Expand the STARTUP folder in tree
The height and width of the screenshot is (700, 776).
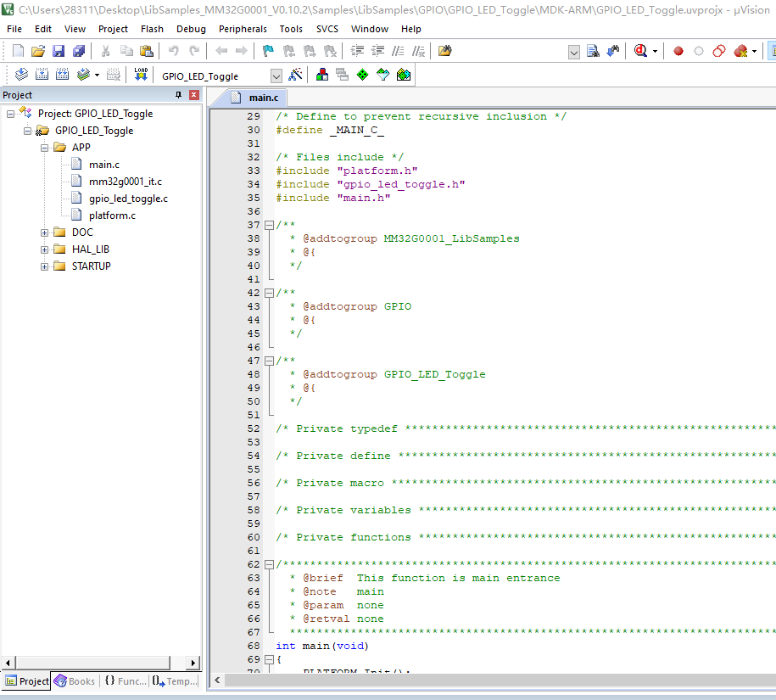point(44,266)
